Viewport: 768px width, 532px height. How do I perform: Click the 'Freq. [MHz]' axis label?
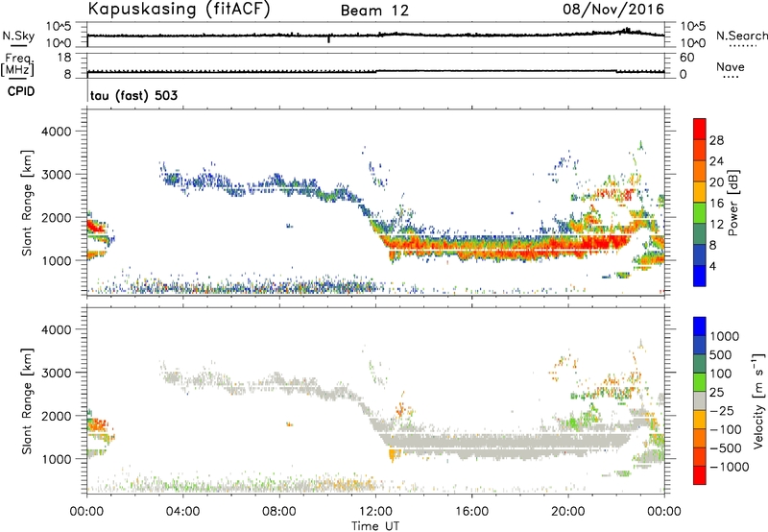(x=18, y=64)
